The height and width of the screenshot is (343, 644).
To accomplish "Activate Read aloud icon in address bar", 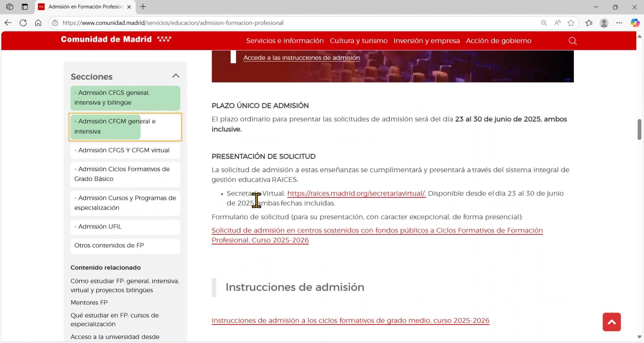I will click(557, 23).
